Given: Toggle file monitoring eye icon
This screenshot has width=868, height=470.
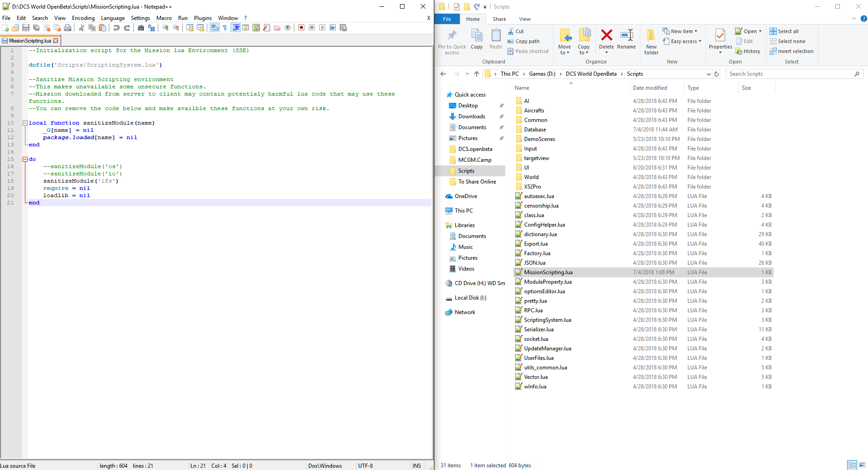Looking at the screenshot, I should pyautogui.click(x=288, y=28).
